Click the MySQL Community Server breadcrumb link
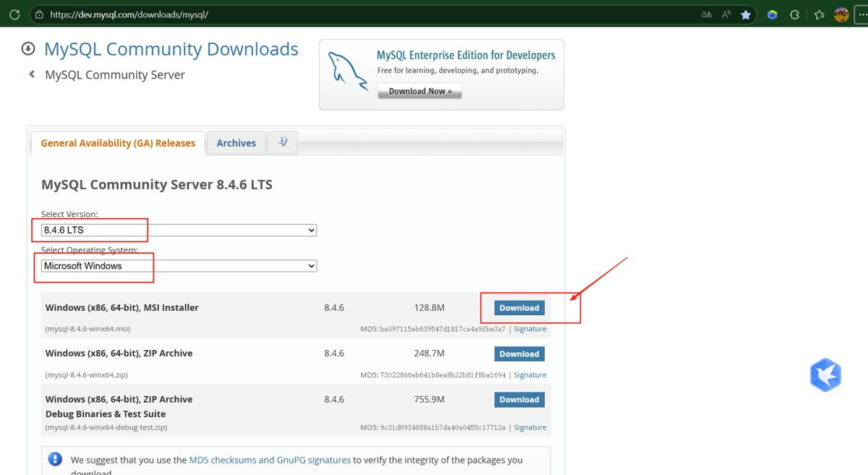The width and height of the screenshot is (868, 475). click(x=115, y=74)
